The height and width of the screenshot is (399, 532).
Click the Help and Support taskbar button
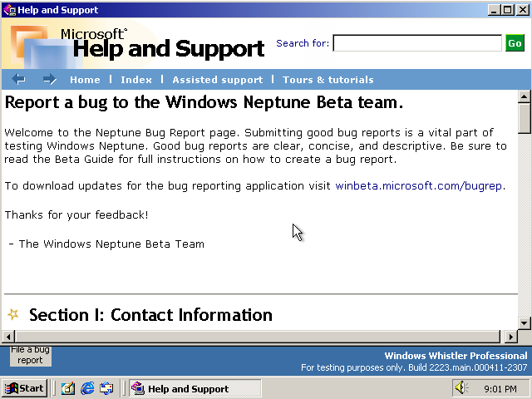(x=194, y=388)
